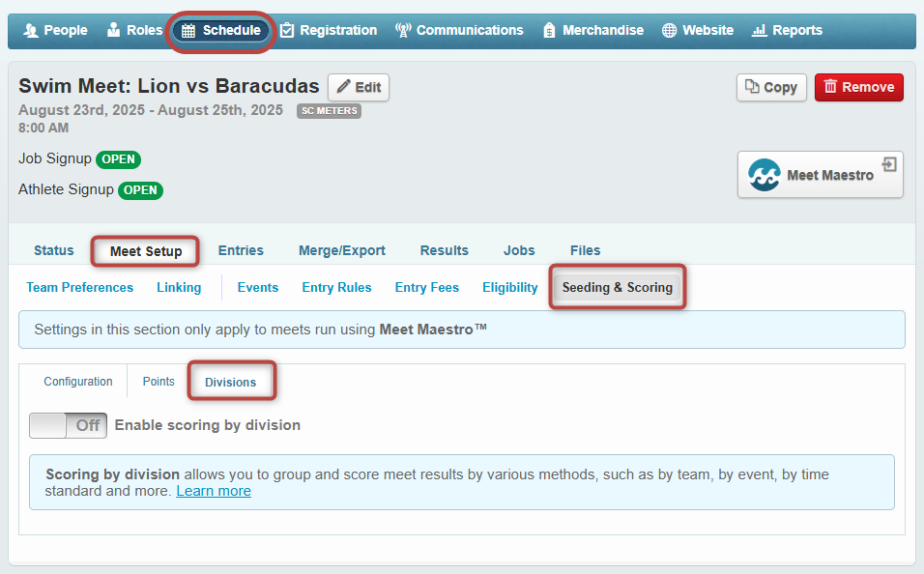Click the Roles icon in navigation

pyautogui.click(x=114, y=31)
